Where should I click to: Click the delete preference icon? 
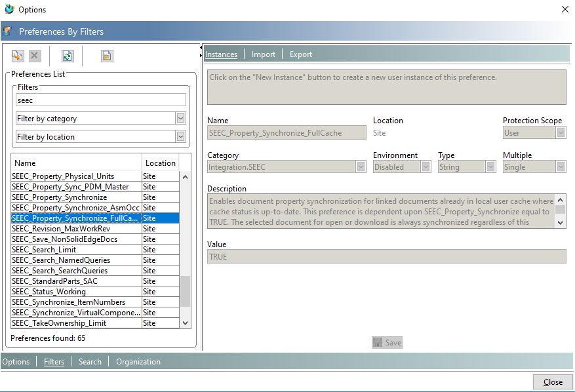click(34, 55)
